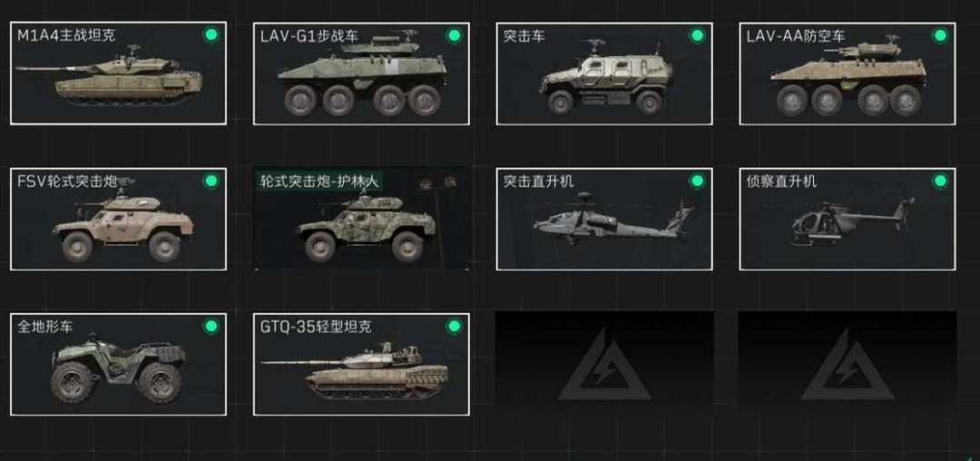The height and width of the screenshot is (461, 980).
Task: Toggle green status dot on M1A4主战坦克
Action: coord(211,35)
